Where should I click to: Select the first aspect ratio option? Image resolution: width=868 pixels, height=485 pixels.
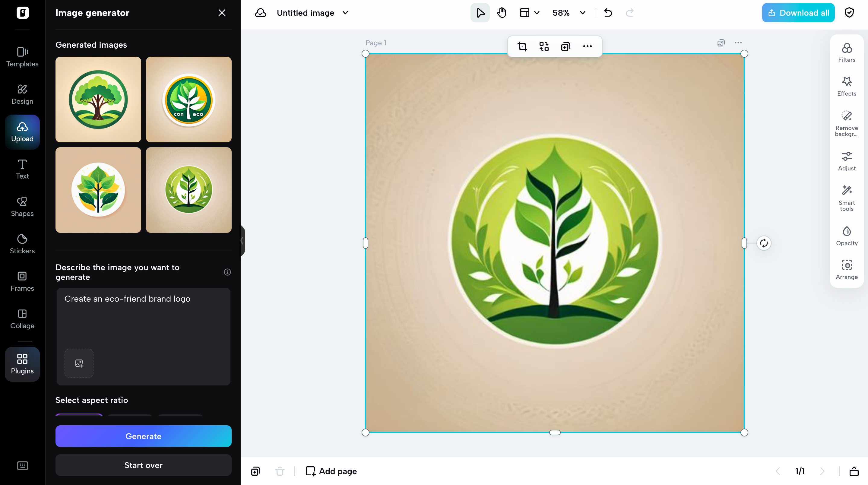(x=79, y=417)
